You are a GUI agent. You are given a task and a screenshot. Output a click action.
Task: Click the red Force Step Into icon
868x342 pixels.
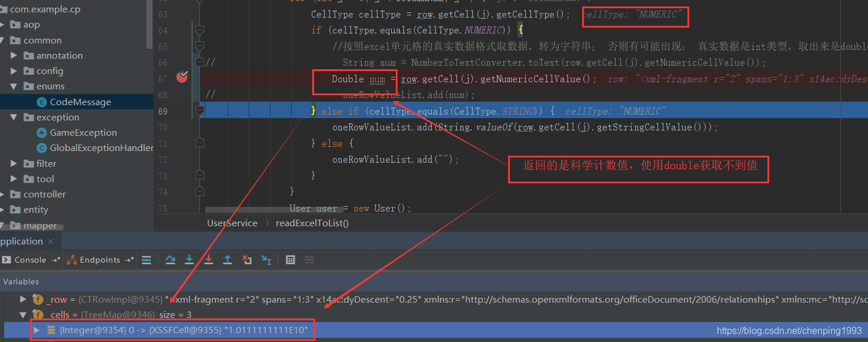pyautogui.click(x=208, y=260)
